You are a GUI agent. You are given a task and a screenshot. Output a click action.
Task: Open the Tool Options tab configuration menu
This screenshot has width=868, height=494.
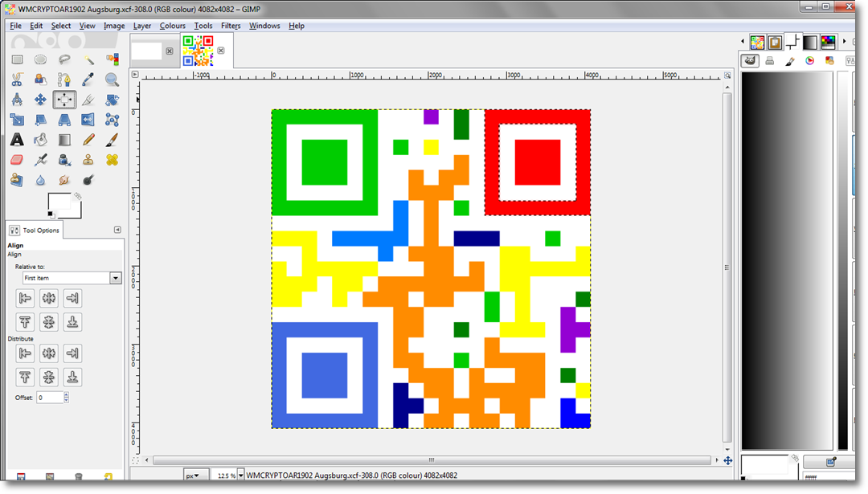coord(117,230)
